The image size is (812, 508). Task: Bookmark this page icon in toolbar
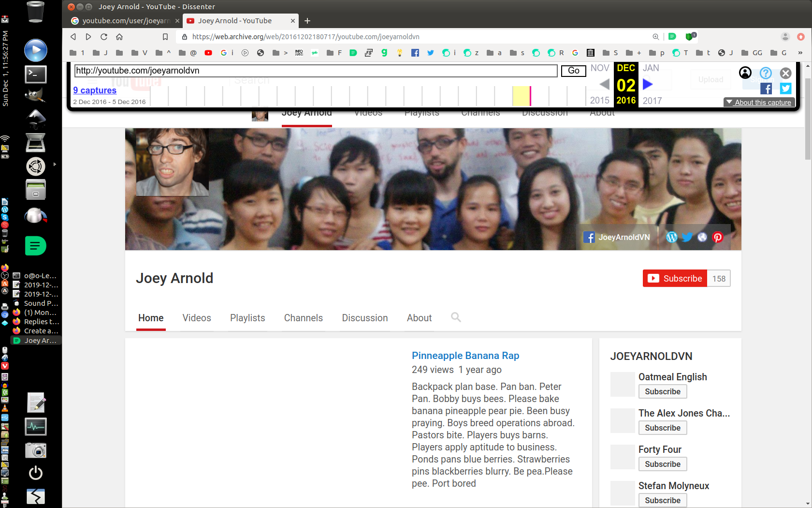pyautogui.click(x=165, y=37)
